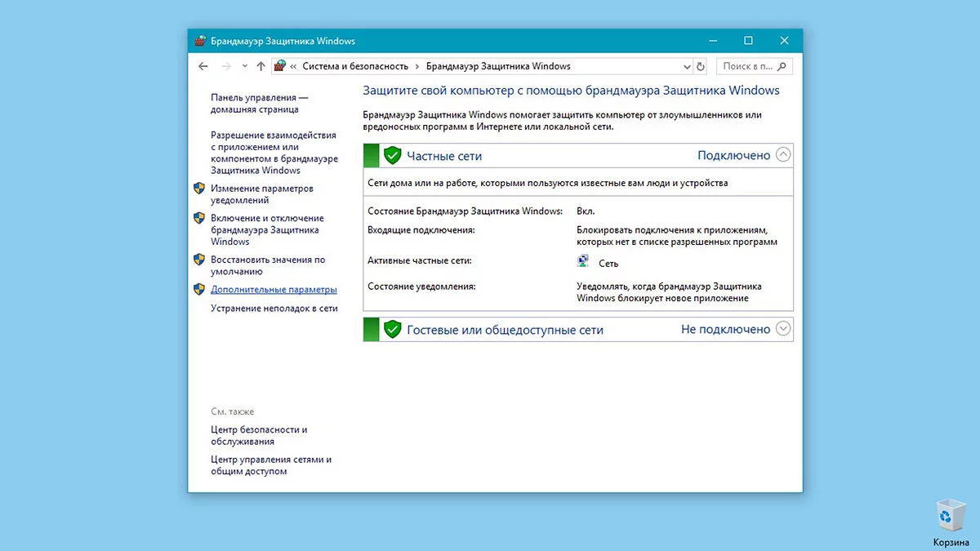The height and width of the screenshot is (551, 980).
Task: Open recent locations dropdown arrow
Action: tap(244, 66)
